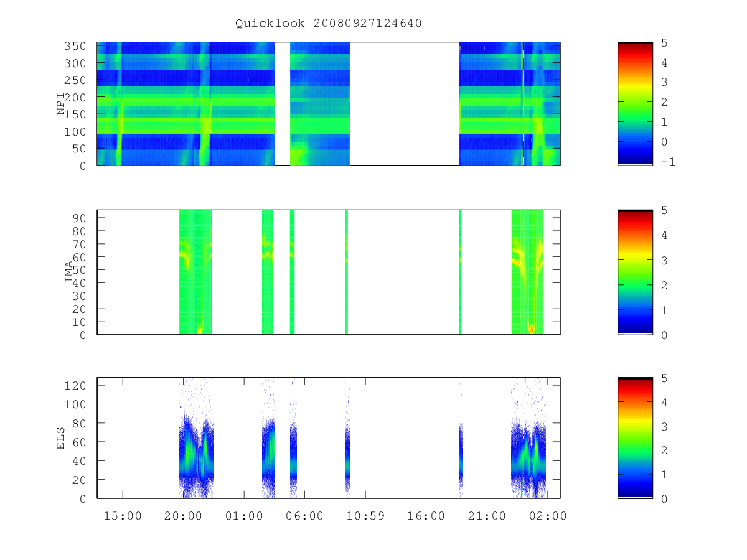This screenshot has width=747, height=560.
Task: Click the 06:00 time tick label
Action: [x=305, y=516]
